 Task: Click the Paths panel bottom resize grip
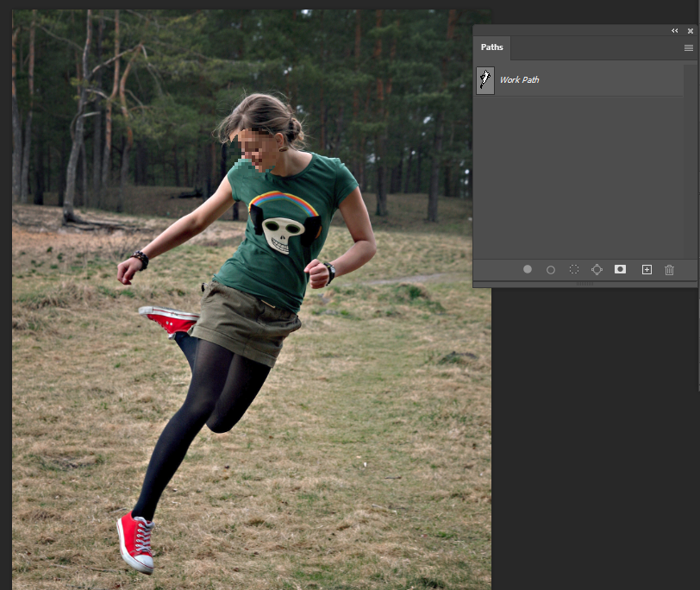click(584, 284)
